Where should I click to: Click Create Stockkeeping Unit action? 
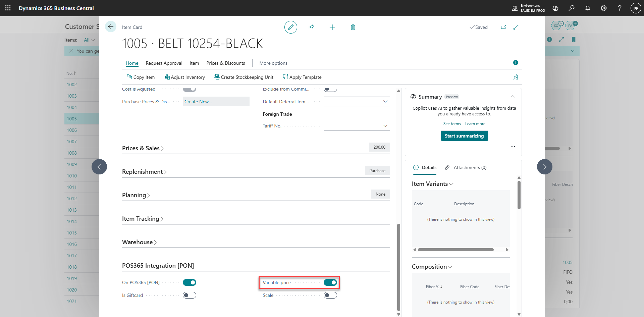[244, 77]
